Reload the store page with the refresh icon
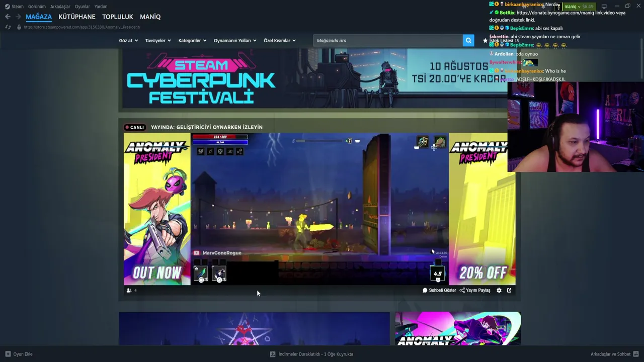Image resolution: width=644 pixels, height=362 pixels. (x=8, y=27)
